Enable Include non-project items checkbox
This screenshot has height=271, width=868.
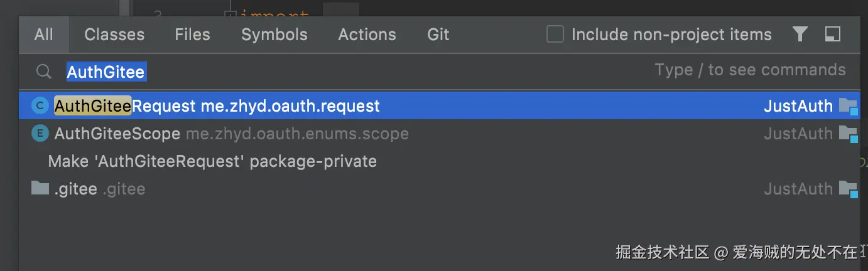tap(555, 34)
